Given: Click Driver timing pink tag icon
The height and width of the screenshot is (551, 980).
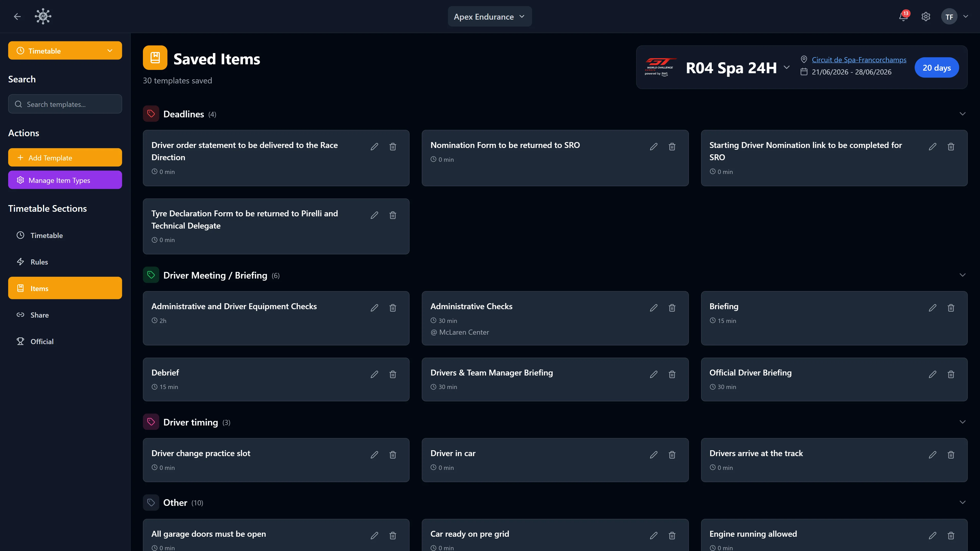Looking at the screenshot, I should pyautogui.click(x=151, y=422).
